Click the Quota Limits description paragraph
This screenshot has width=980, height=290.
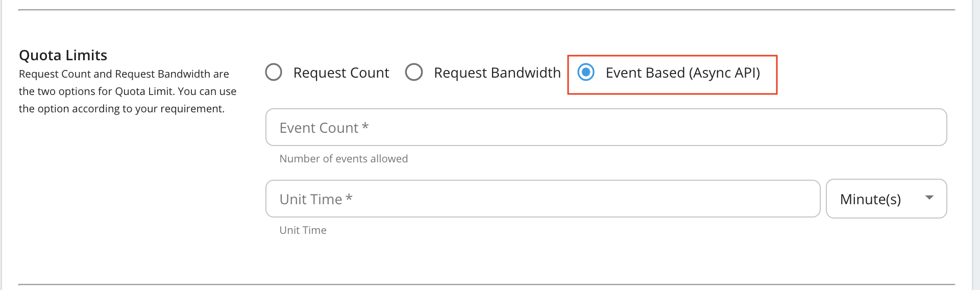click(x=128, y=91)
